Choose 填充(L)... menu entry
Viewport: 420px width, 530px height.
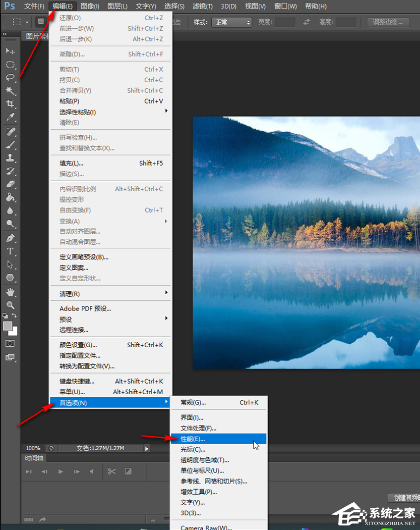(x=111, y=163)
